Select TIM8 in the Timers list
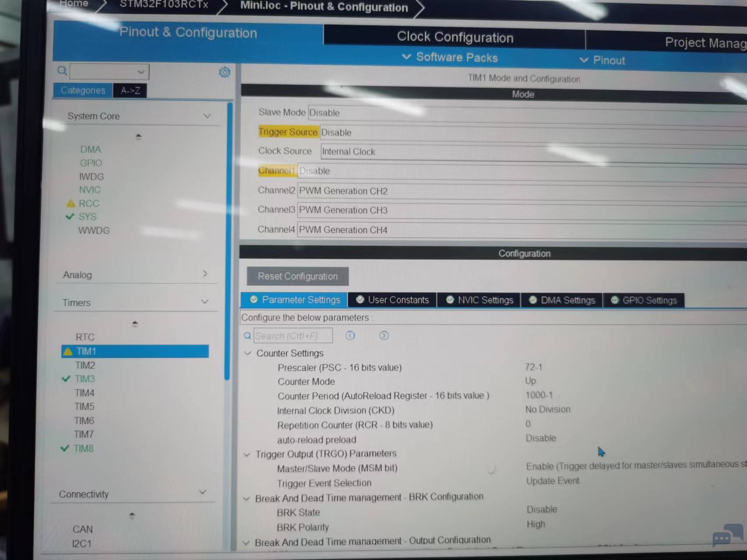Screen dimensions: 747x560 coord(83,448)
